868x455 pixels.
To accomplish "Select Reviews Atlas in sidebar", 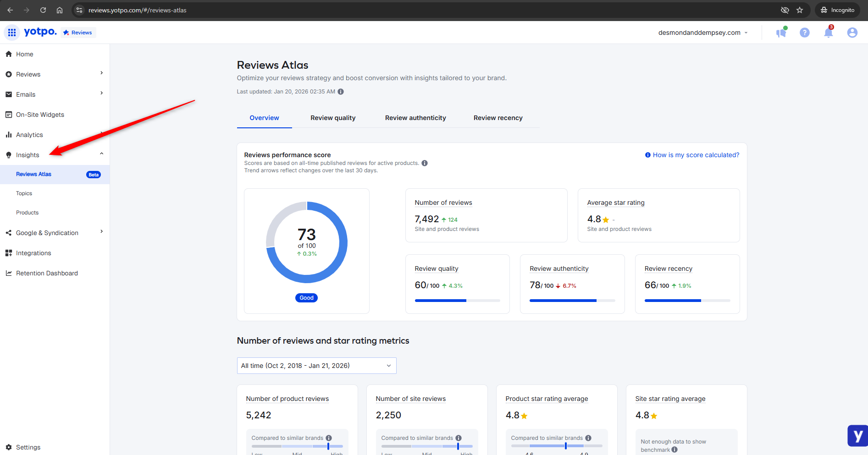I will 55,174.
